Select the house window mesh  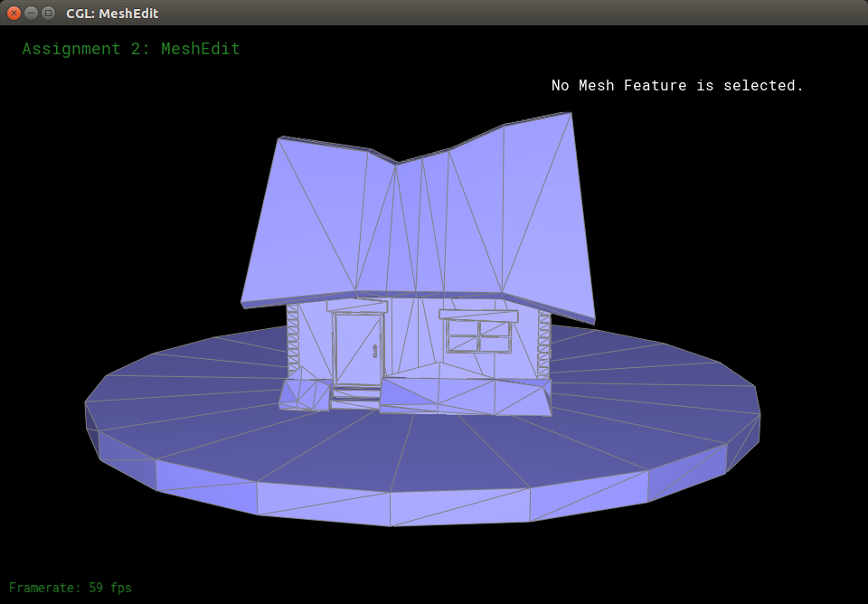coord(478,336)
